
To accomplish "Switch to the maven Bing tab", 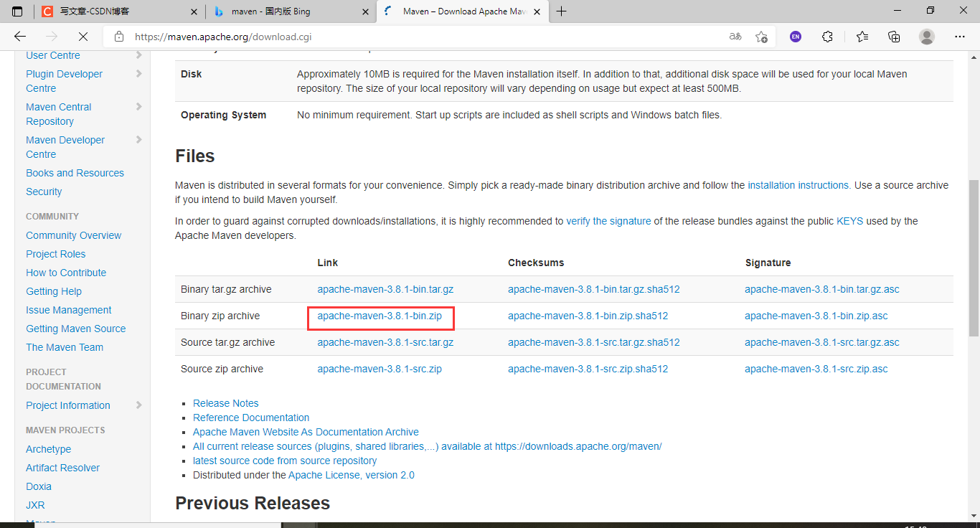I will [291, 11].
